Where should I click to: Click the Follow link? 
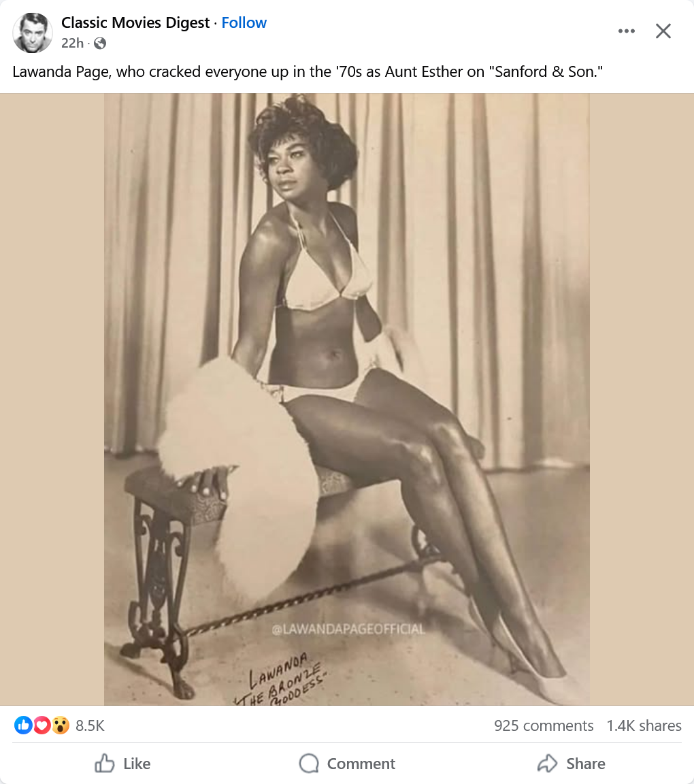[244, 22]
